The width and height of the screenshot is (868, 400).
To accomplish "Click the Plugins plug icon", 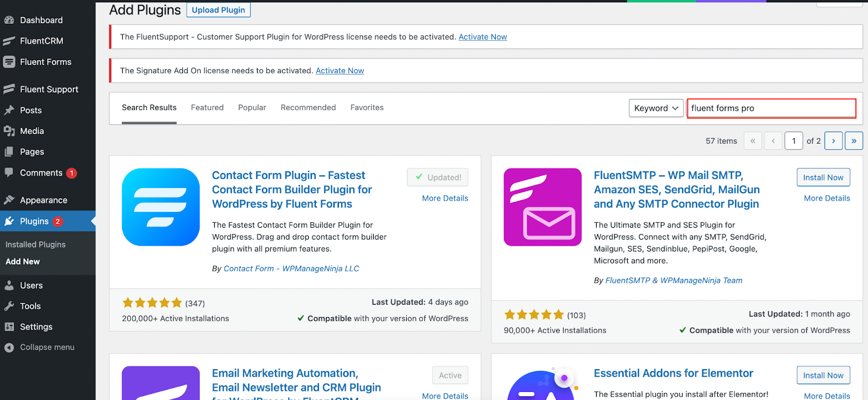I will [x=9, y=221].
